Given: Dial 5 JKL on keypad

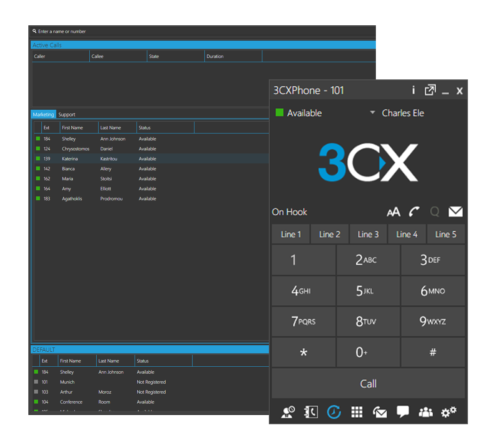Looking at the screenshot, I should click(368, 291).
